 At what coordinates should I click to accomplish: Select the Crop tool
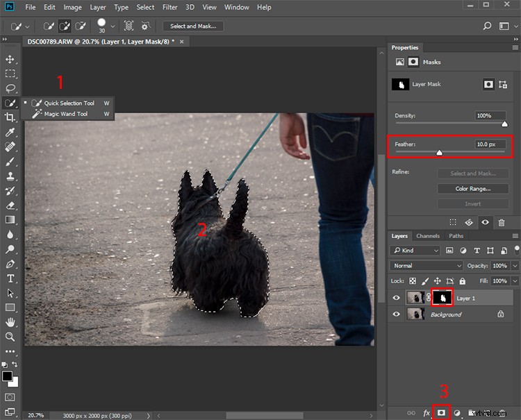[10, 117]
